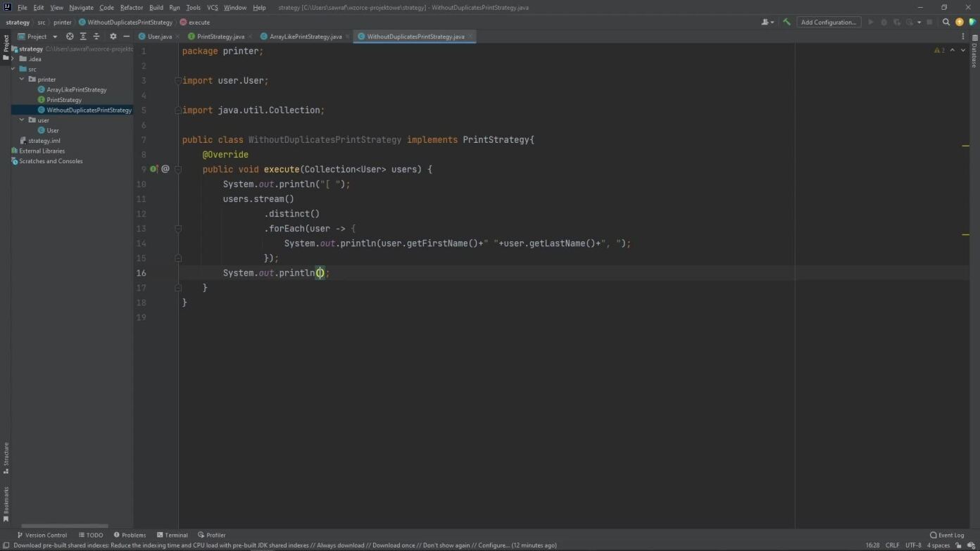Toggle the Problems tool window
Image resolution: width=980 pixels, height=551 pixels.
point(130,536)
